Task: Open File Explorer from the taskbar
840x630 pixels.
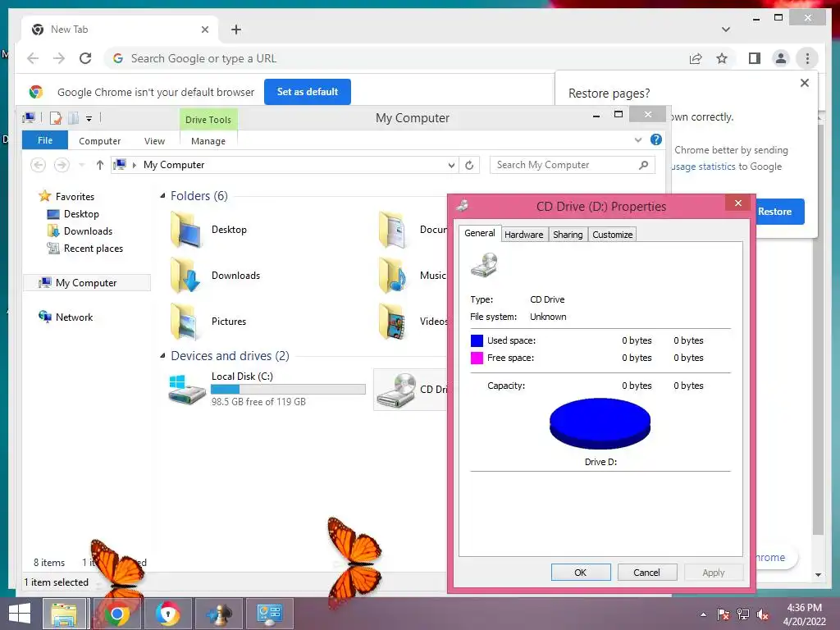Action: click(x=64, y=614)
